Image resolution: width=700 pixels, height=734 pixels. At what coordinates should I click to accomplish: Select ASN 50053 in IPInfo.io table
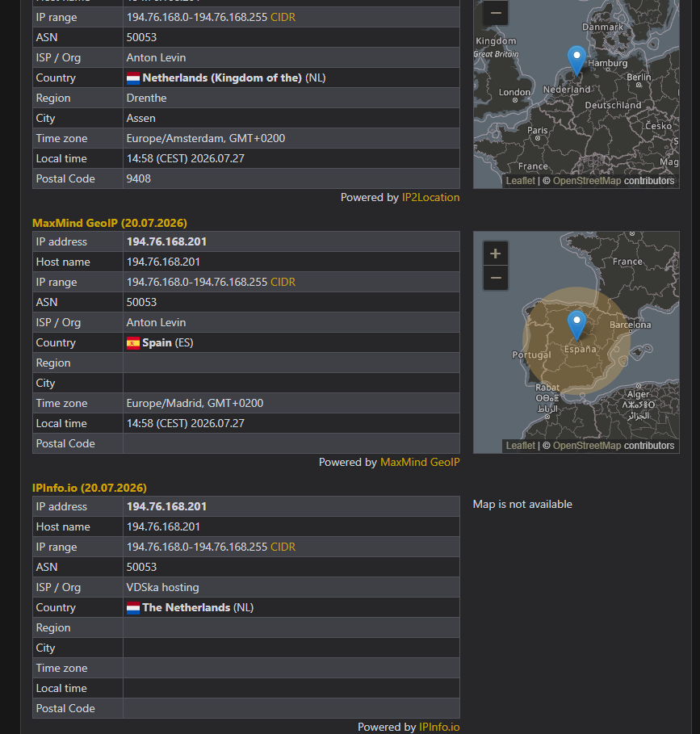(x=142, y=568)
